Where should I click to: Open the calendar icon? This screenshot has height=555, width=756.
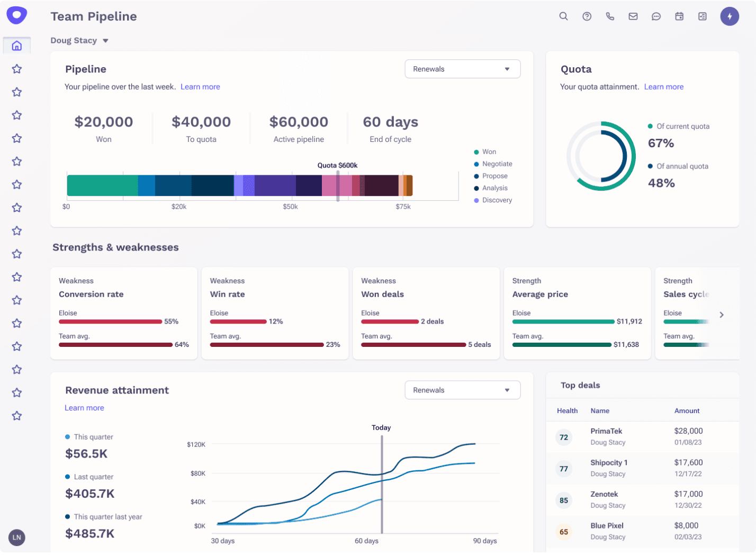[679, 16]
